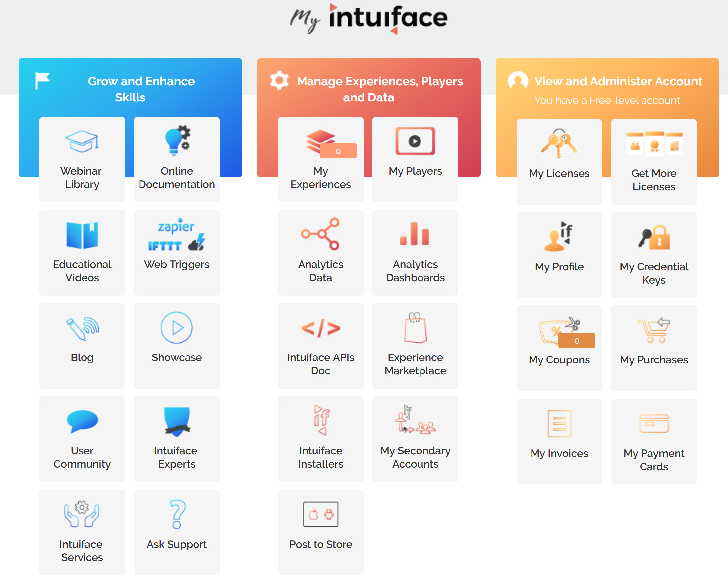Click the Experience Marketplace shopping bag icon
The width and height of the screenshot is (728, 581).
(x=415, y=328)
